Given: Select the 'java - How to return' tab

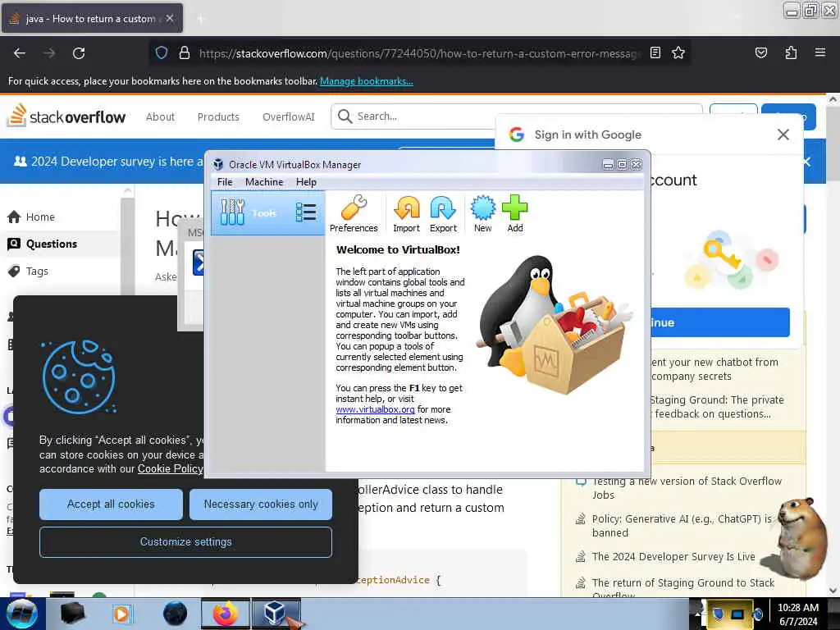Looking at the screenshot, I should tap(92, 18).
